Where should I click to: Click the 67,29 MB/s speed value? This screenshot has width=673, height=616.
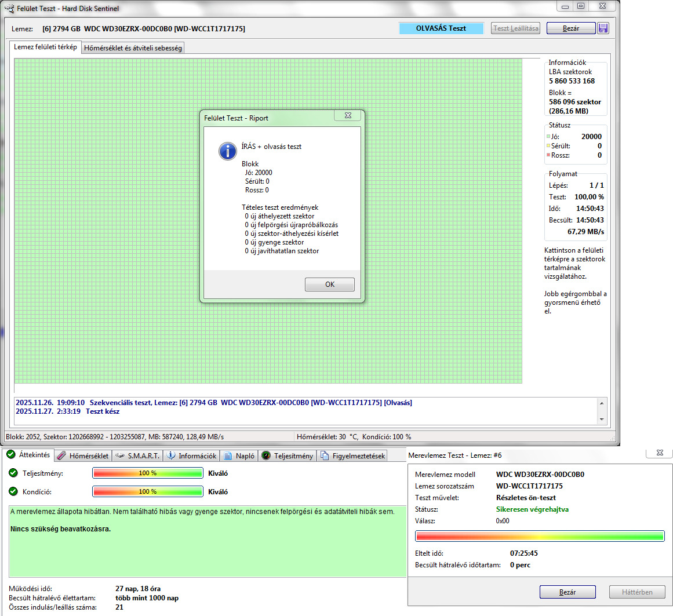point(585,232)
